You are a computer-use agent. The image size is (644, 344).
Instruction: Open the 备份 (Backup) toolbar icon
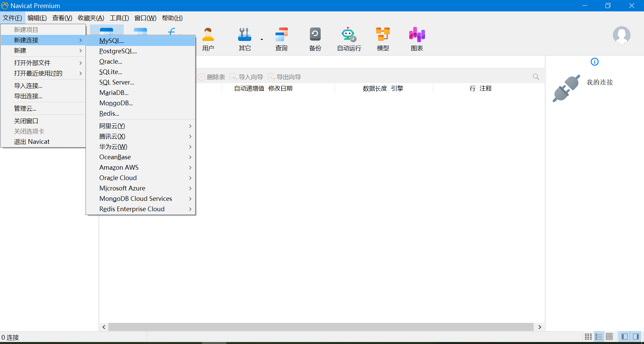point(315,39)
